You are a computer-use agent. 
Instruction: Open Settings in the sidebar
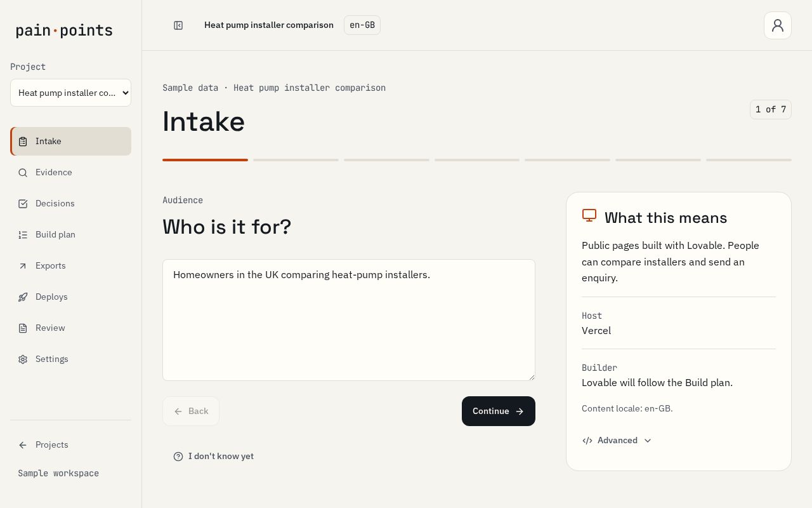(70, 359)
